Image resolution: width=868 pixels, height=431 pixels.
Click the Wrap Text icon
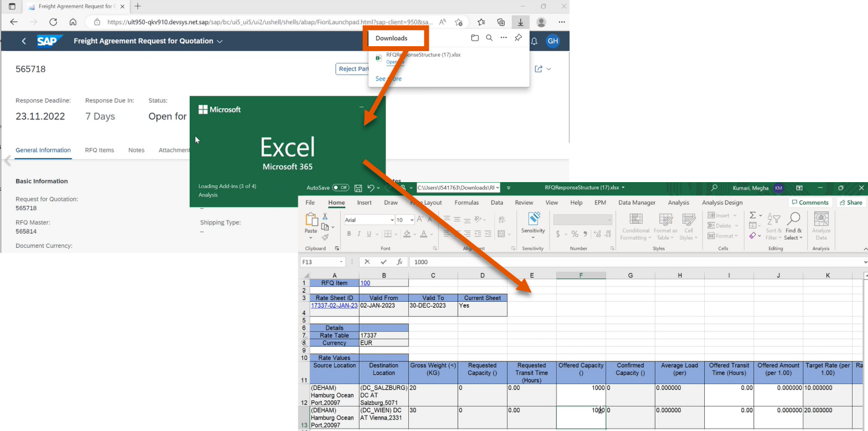pos(501,220)
